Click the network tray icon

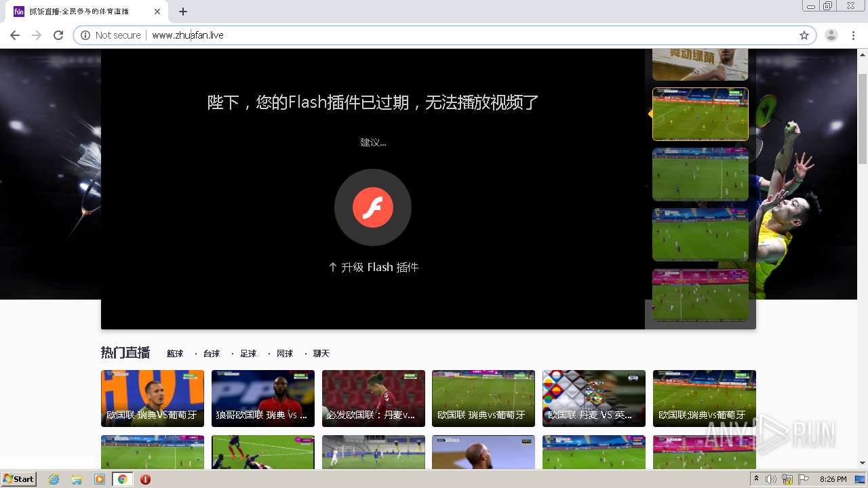(787, 479)
